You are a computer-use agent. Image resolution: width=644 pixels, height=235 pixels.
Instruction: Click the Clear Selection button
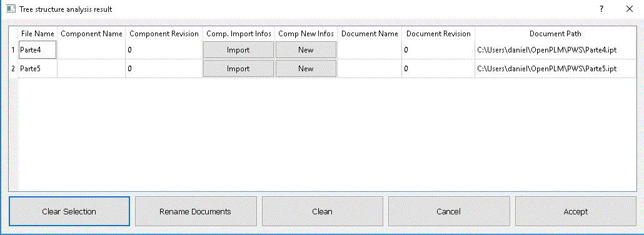pyautogui.click(x=69, y=211)
